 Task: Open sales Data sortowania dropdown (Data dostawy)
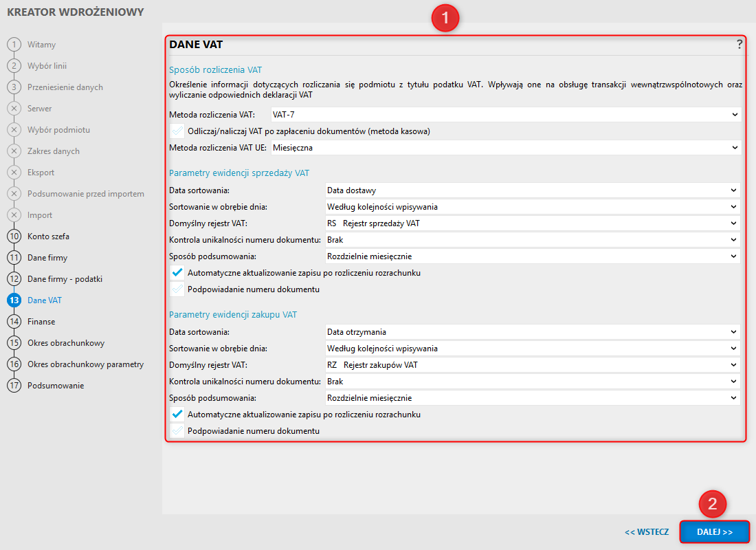tap(533, 190)
